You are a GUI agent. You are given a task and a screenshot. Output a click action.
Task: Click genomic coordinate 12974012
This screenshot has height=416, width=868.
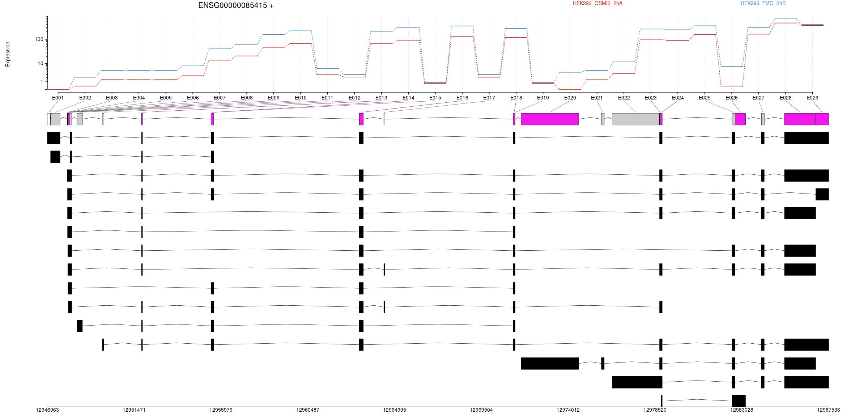pyautogui.click(x=568, y=410)
